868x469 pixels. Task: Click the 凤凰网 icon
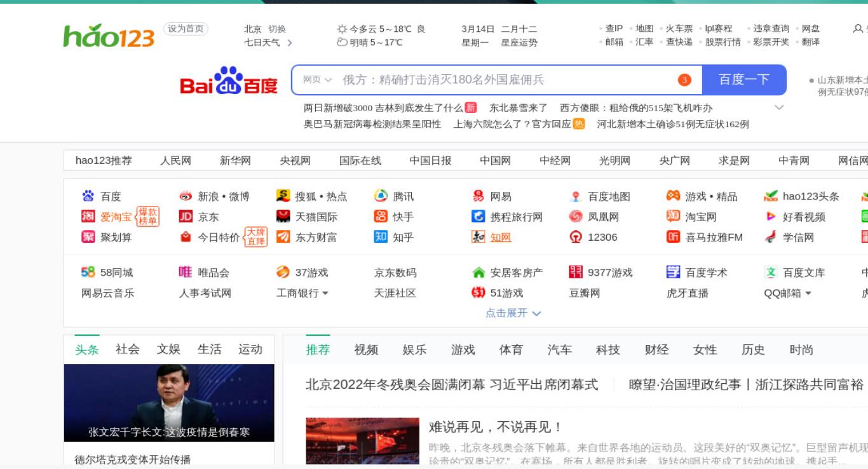point(576,217)
